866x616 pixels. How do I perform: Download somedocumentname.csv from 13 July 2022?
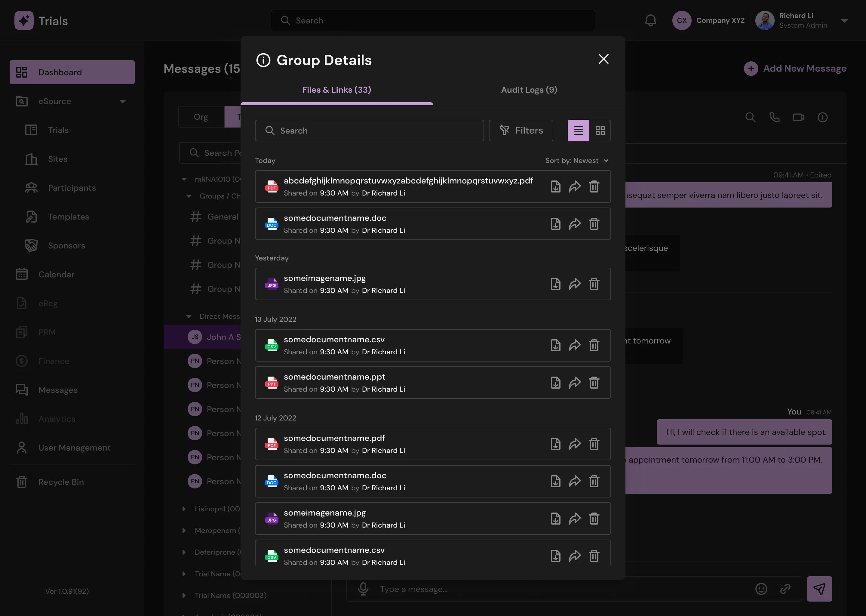(555, 346)
